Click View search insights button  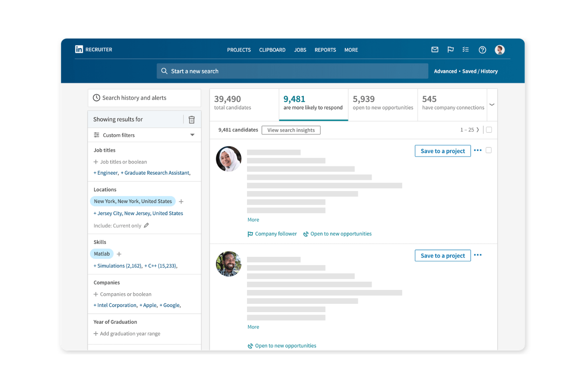(x=291, y=130)
